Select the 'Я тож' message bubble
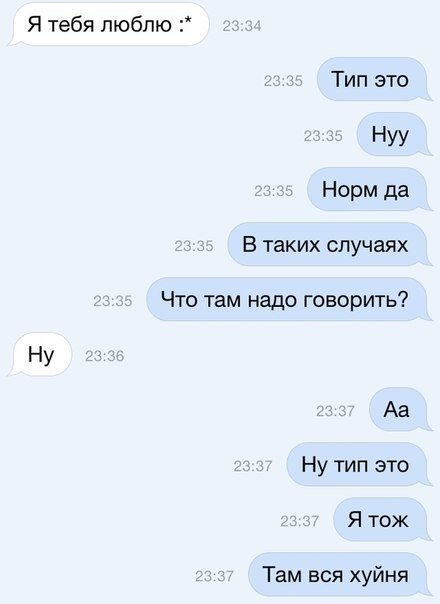 coord(382,520)
